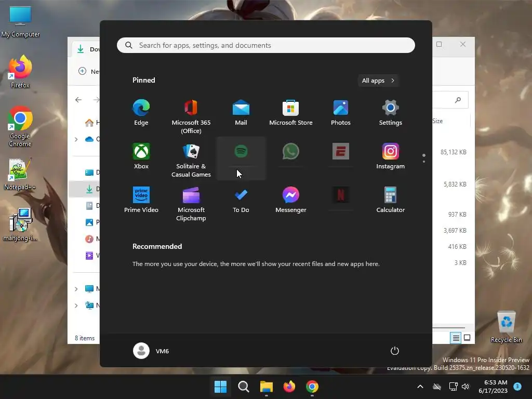Screen dimensions: 532x399
Task: Launch Microsoft Clipchamp
Action: 191,204
